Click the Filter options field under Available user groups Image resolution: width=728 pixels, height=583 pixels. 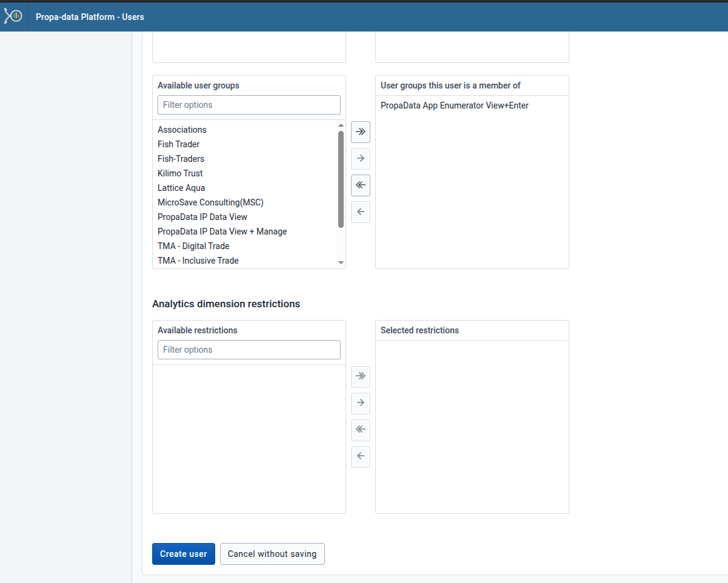pos(249,104)
